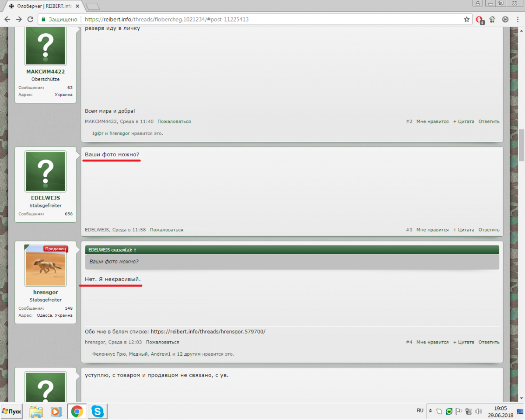Like post #4 with Мне нравится
This screenshot has width=525, height=420.
(x=432, y=342)
